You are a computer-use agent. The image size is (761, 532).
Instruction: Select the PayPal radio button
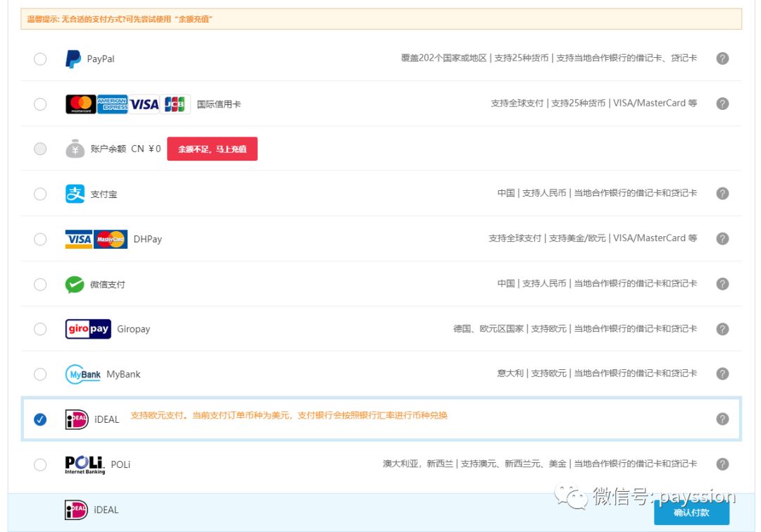tap(40, 59)
